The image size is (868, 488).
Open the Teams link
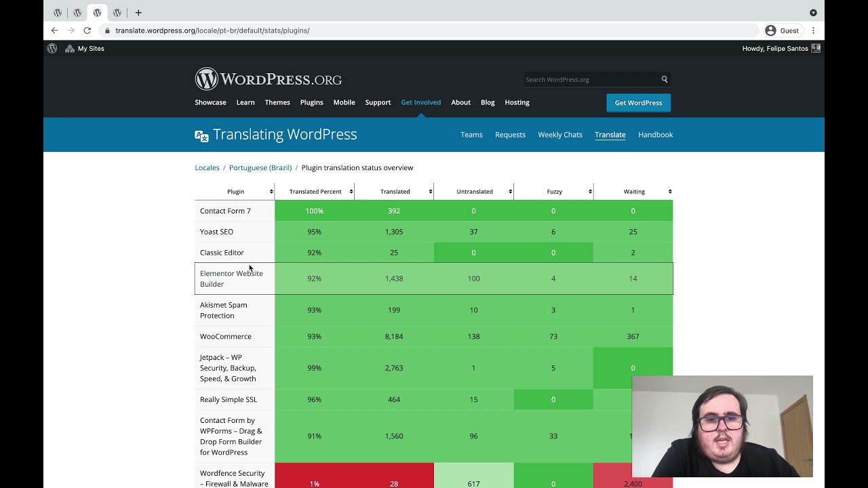[471, 135]
